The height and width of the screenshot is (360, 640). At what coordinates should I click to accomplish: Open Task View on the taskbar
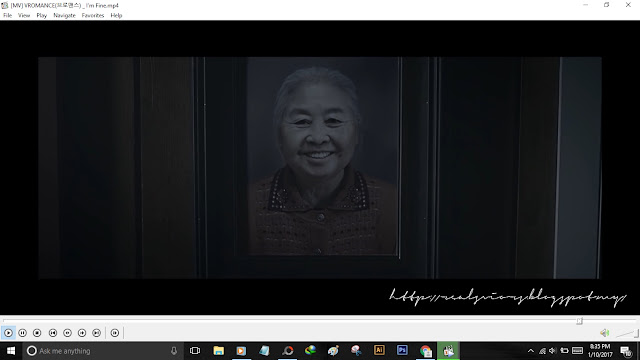pos(195,351)
